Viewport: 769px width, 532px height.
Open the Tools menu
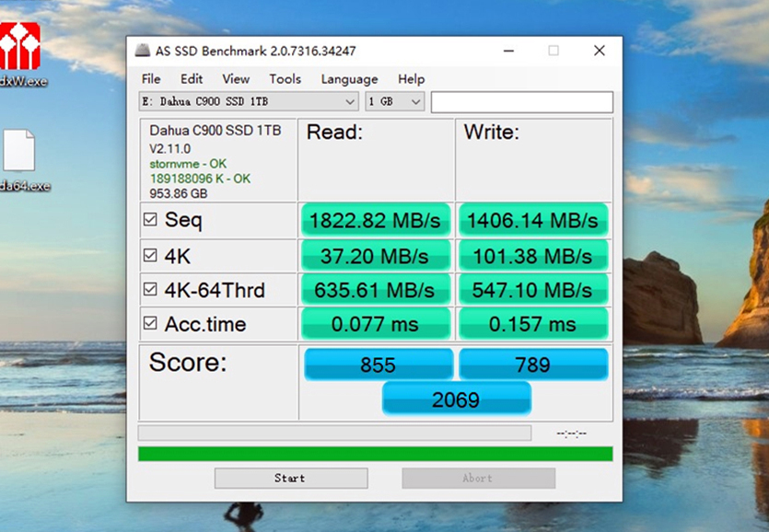coord(285,79)
